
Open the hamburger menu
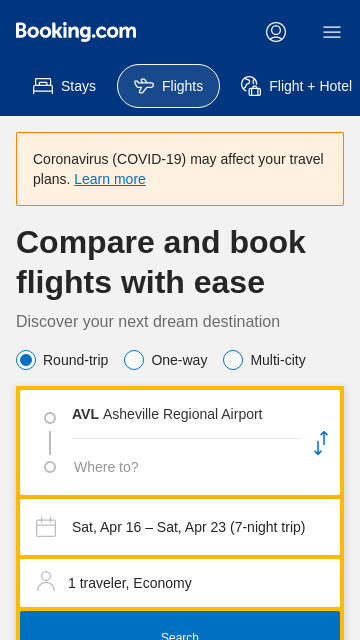coord(332,32)
